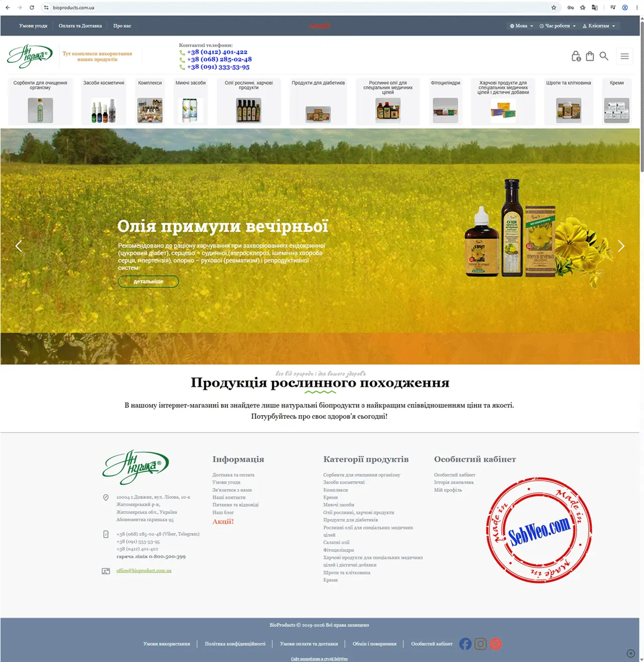Viewport: 644px width, 662px height.
Task: Open footer link Питання та відповіді
Action: click(x=235, y=505)
